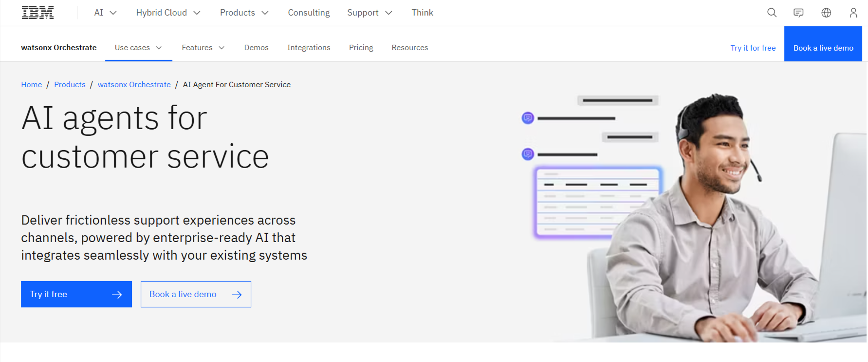The width and height of the screenshot is (868, 362).
Task: Select the Resources tab
Action: 410,47
